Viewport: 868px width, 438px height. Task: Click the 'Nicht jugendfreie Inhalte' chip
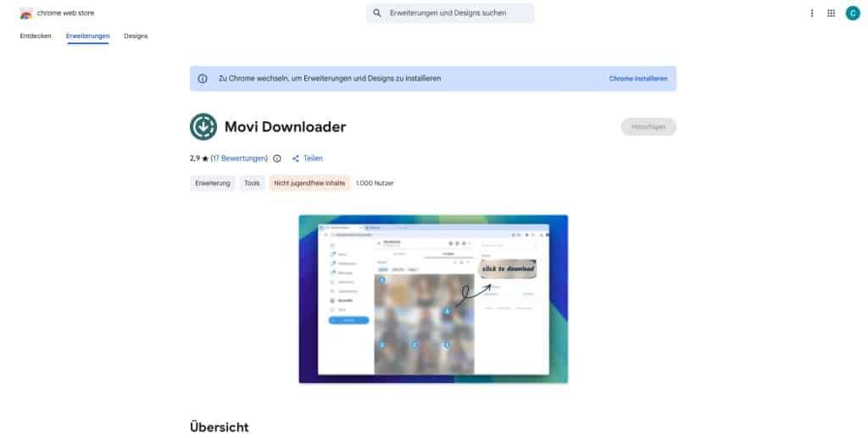click(x=309, y=183)
